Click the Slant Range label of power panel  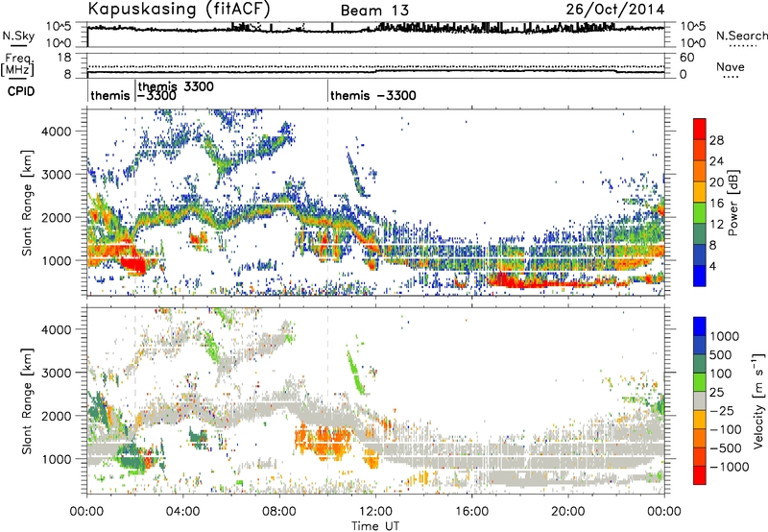[x=27, y=203]
